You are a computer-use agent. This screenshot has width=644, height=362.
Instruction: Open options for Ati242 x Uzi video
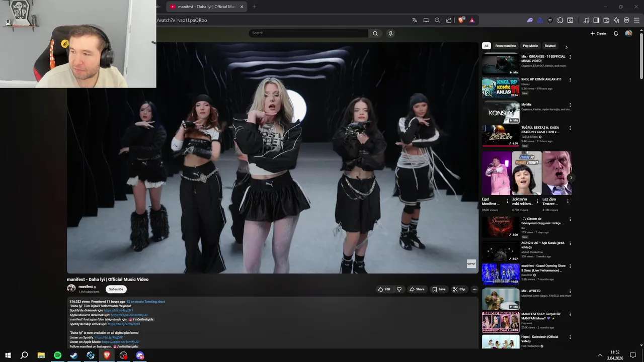pos(570,244)
